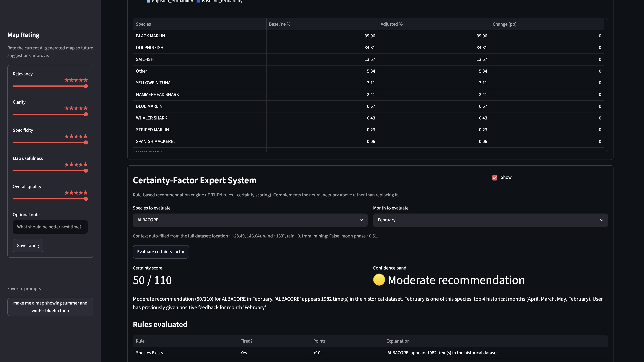Select the WHALER SHARK species cell
This screenshot has height=362, width=644.
[x=200, y=118]
